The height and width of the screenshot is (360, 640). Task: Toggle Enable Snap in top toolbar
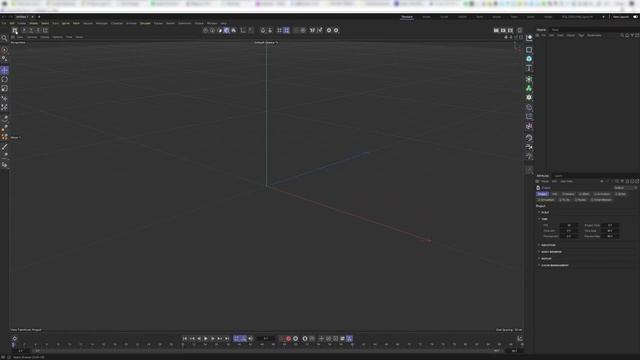coord(263,30)
